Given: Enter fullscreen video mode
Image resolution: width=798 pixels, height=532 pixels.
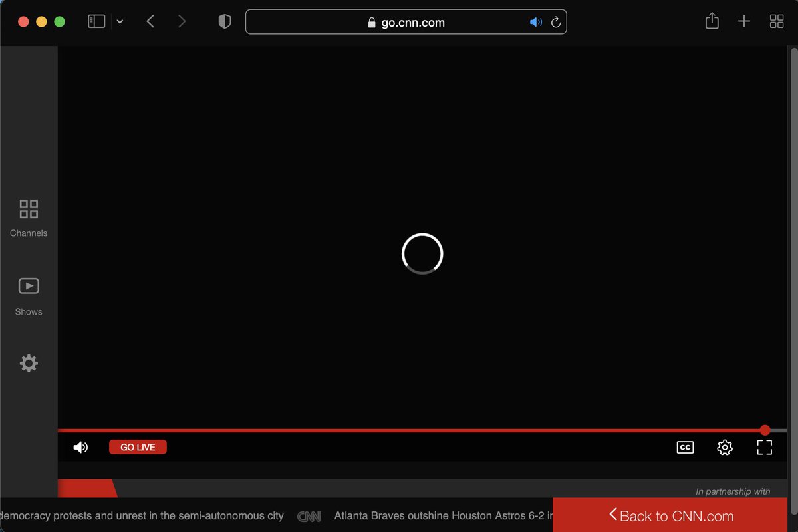Looking at the screenshot, I should (765, 448).
